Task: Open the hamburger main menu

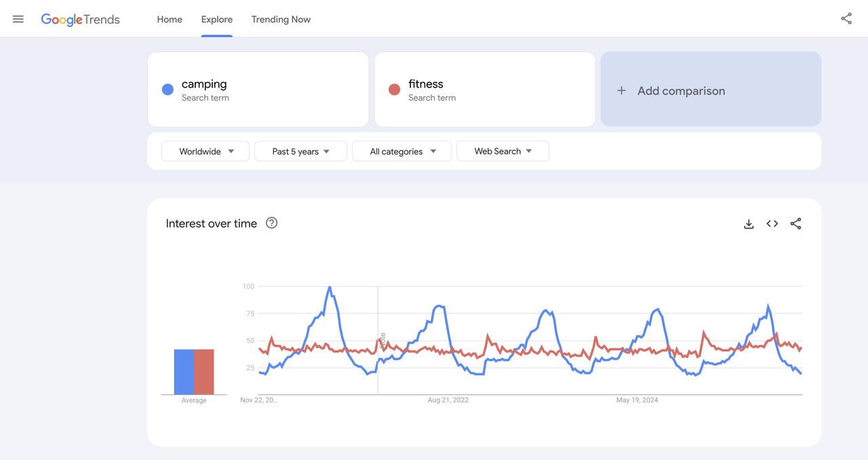Action: (x=18, y=19)
